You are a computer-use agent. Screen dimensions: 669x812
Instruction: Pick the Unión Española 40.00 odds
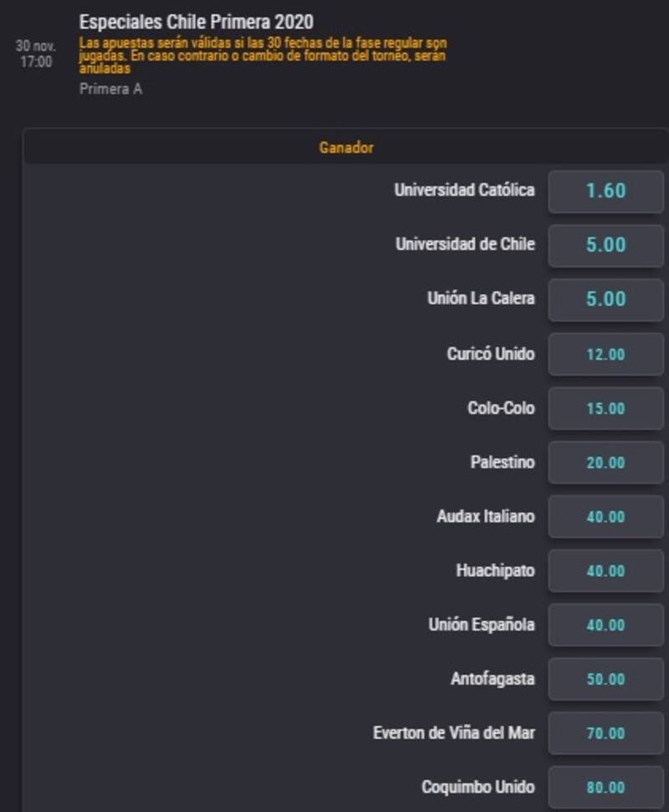[605, 625]
